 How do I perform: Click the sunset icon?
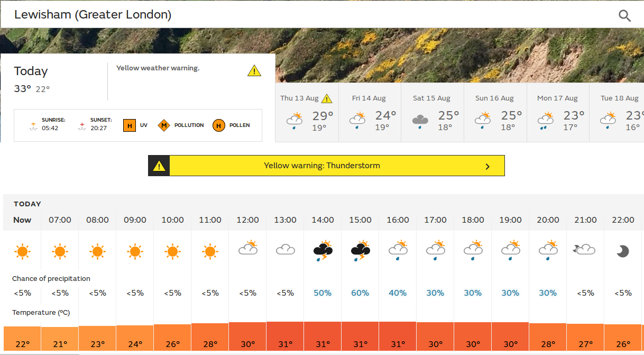81,126
